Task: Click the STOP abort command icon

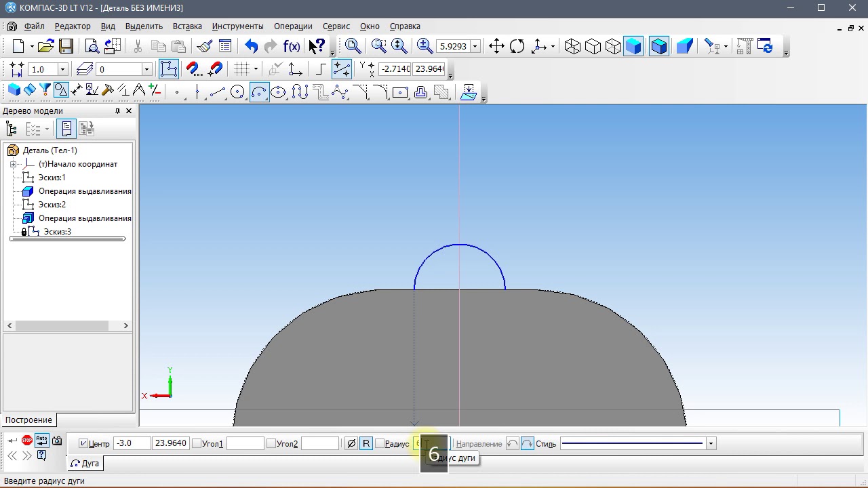Action: 27,441
